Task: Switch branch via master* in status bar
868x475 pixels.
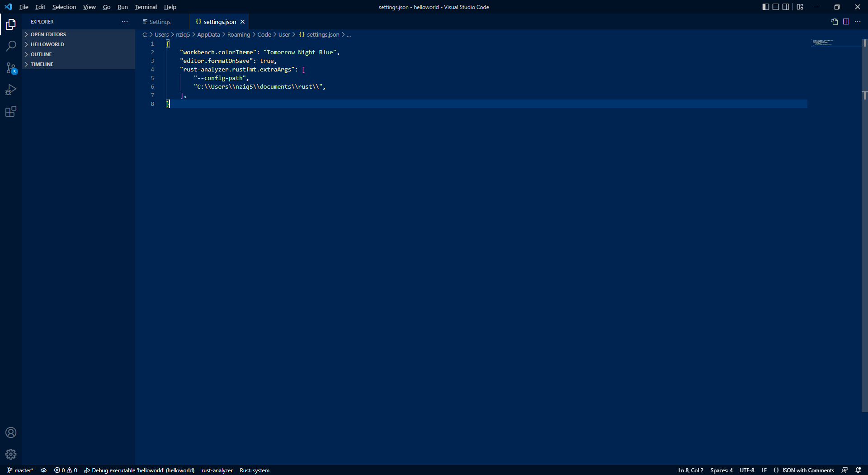Action: point(20,470)
